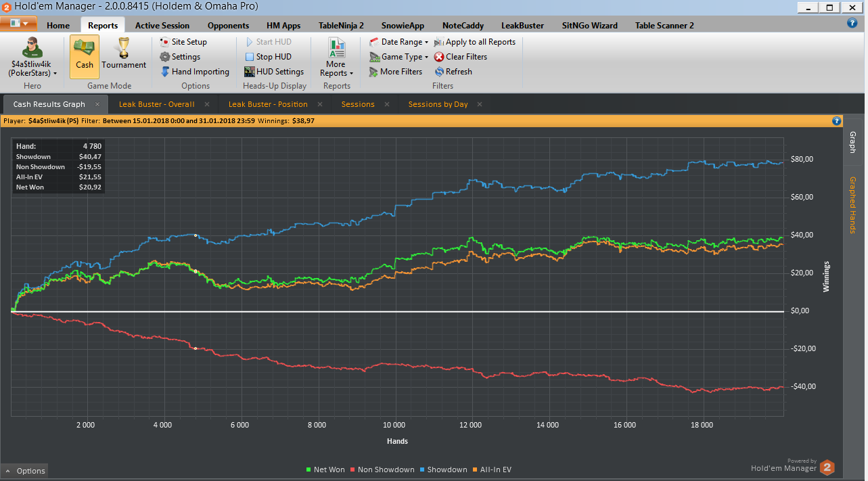Expand the Game Type dropdown
The image size is (868, 481).
pos(399,57)
